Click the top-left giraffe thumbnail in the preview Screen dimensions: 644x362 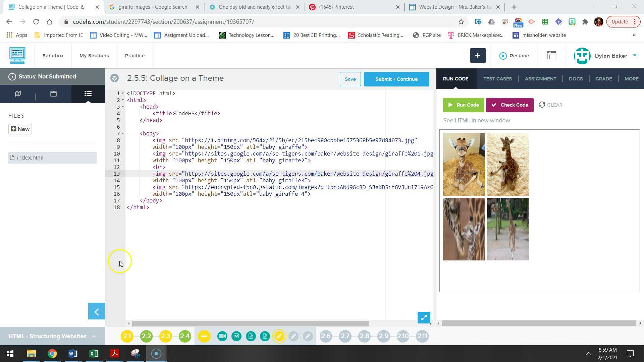(464, 164)
